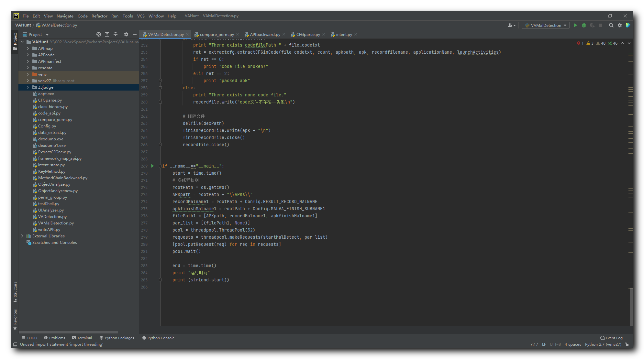644x359 pixels.
Task: Open the Event Log
Action: 611,338
